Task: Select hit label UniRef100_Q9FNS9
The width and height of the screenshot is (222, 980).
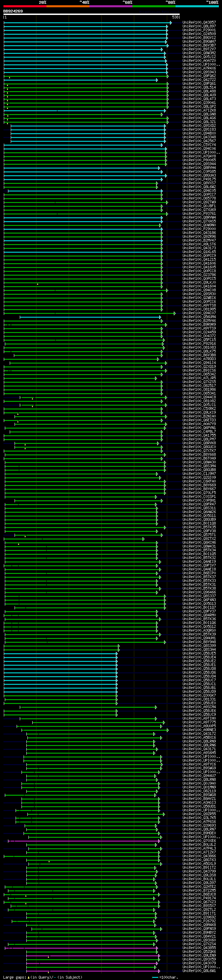Action: pyautogui.click(x=199, y=929)
